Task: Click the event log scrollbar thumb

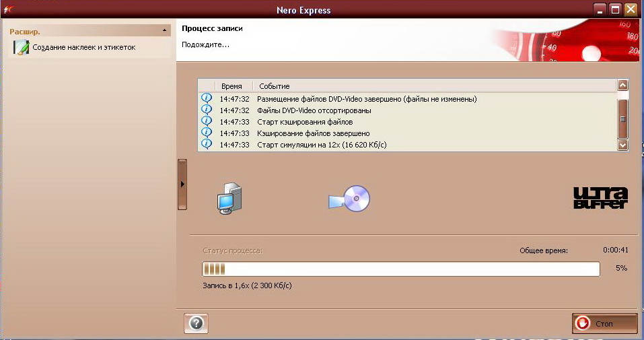Action: [x=622, y=118]
